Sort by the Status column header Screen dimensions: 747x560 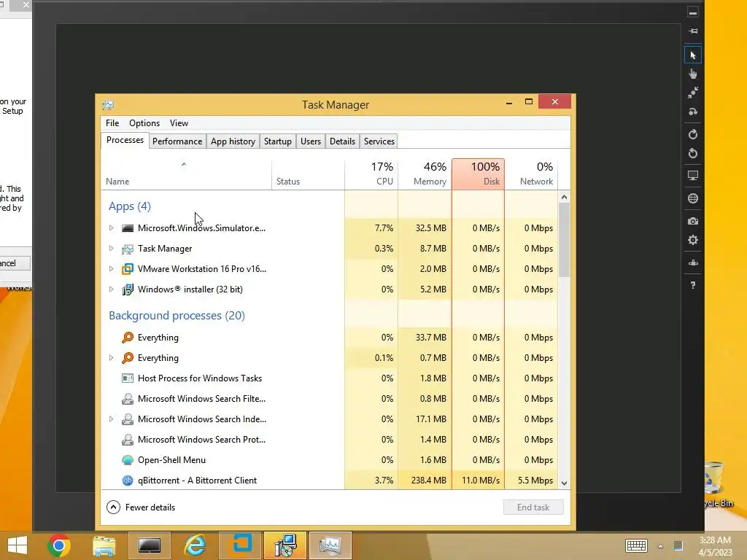309,174
